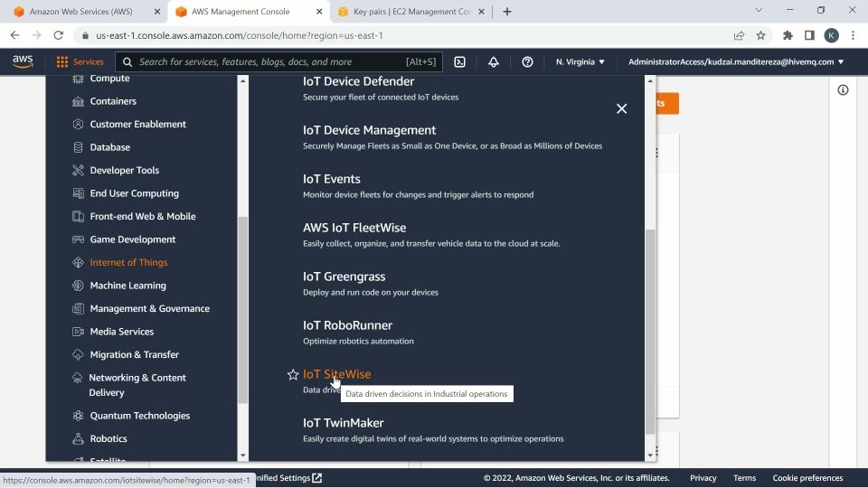Viewport: 868px width, 488px height.
Task: Click the Game Development controller icon
Action: (78, 239)
